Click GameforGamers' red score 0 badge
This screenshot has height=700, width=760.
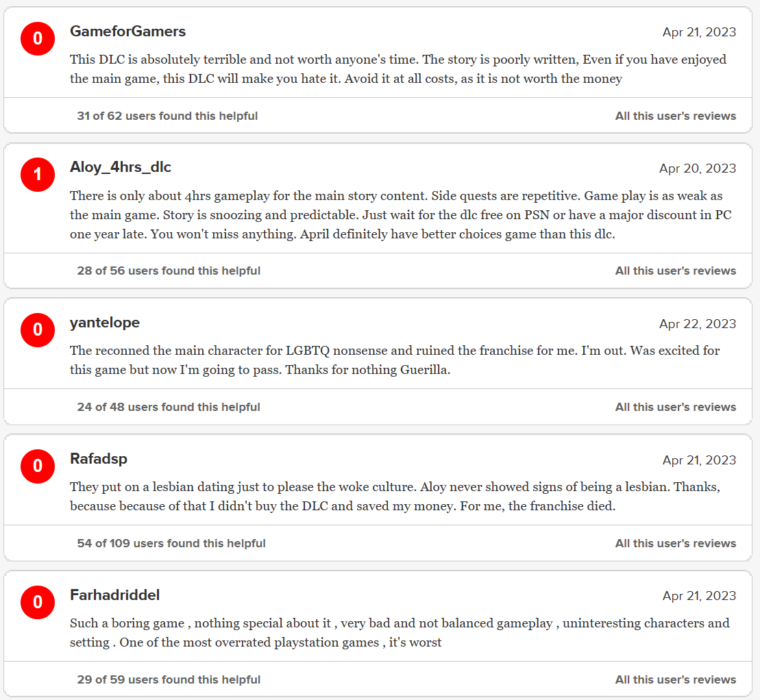pos(38,39)
